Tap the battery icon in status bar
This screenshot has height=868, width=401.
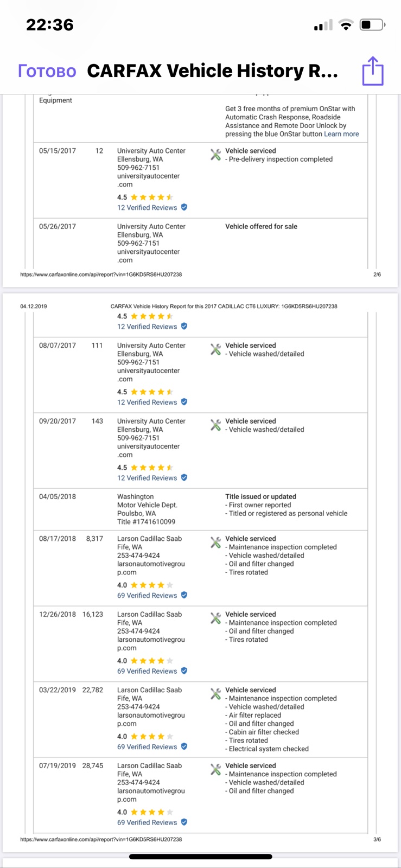373,25
